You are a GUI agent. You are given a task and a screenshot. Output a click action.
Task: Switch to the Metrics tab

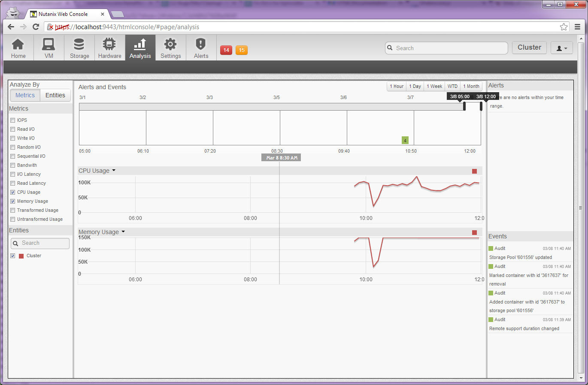25,95
